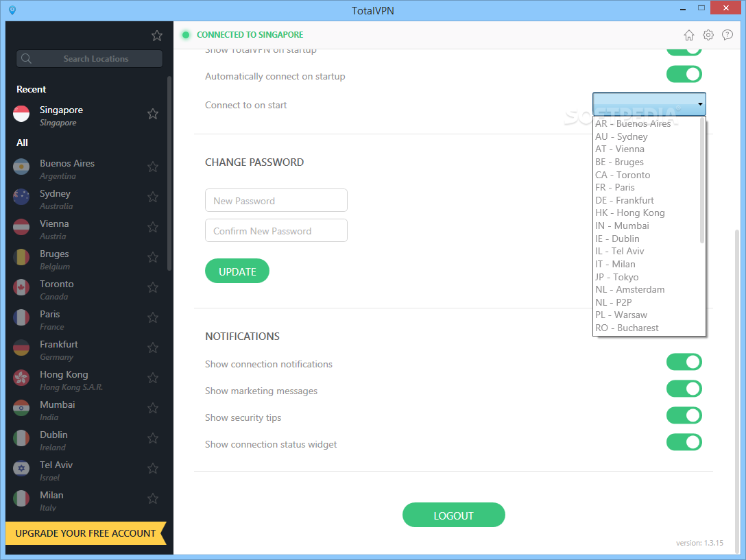Viewport: 746px width, 560px height.
Task: Select NL - P2P option
Action: [647, 302]
